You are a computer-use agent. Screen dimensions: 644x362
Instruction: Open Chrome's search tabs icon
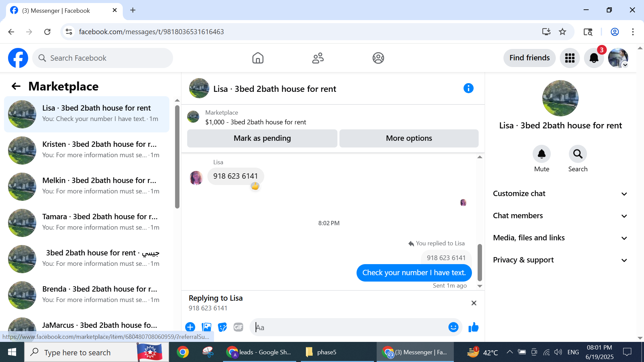(x=588, y=32)
